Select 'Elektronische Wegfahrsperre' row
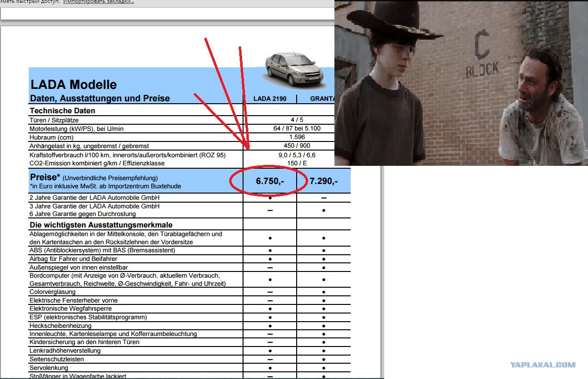The image size is (588, 379). tap(70, 309)
